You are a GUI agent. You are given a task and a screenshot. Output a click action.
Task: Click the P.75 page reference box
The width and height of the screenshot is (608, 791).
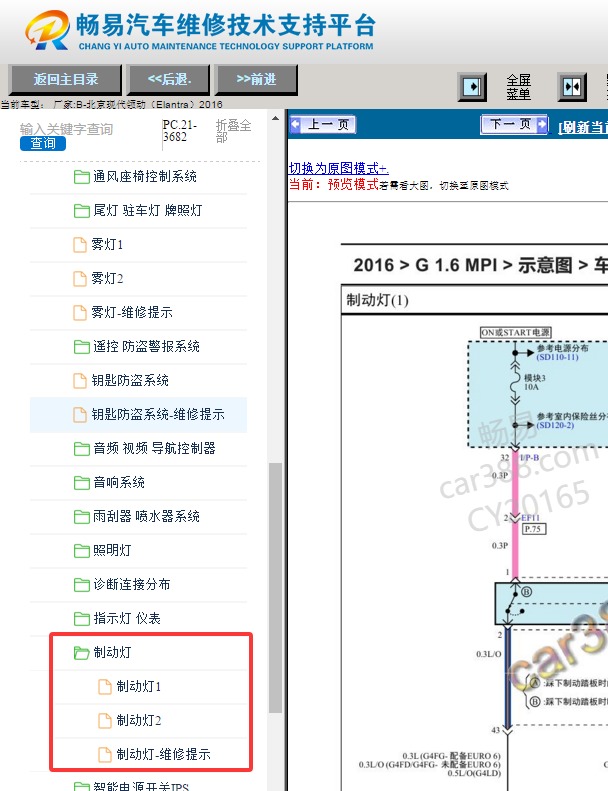[x=534, y=529]
